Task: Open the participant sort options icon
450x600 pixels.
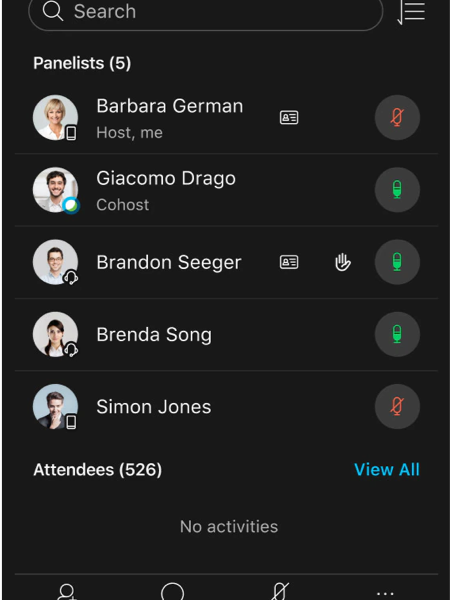Action: point(411,12)
